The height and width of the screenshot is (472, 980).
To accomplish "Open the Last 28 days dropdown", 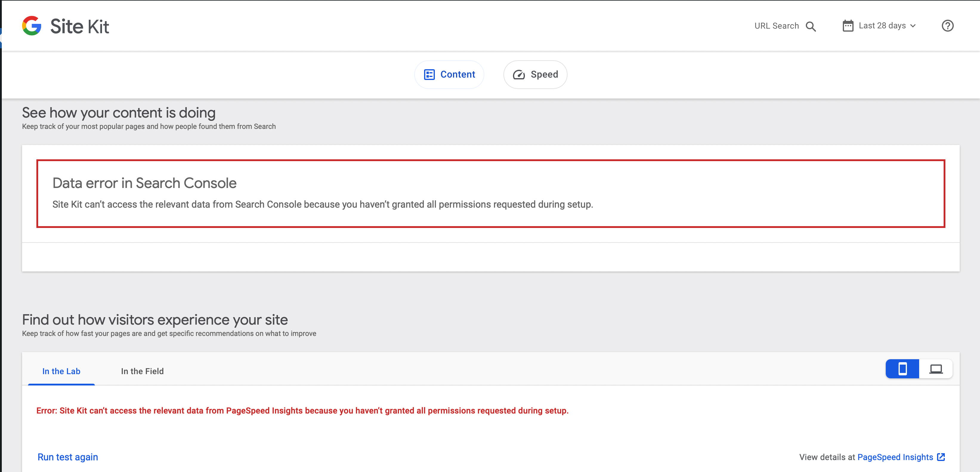I will 882,26.
